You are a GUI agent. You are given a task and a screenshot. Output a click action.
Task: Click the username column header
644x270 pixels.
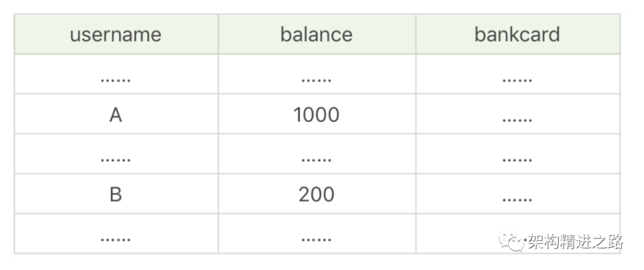click(x=116, y=34)
